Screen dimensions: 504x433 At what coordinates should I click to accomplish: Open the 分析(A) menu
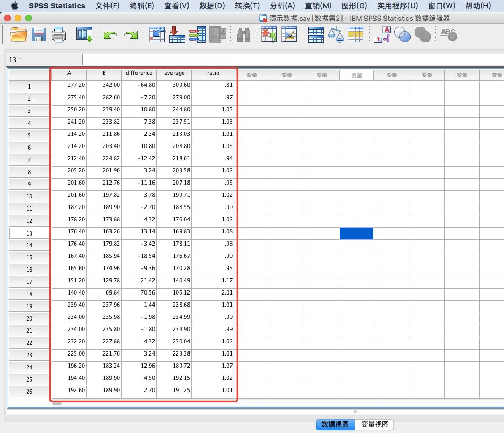283,6
